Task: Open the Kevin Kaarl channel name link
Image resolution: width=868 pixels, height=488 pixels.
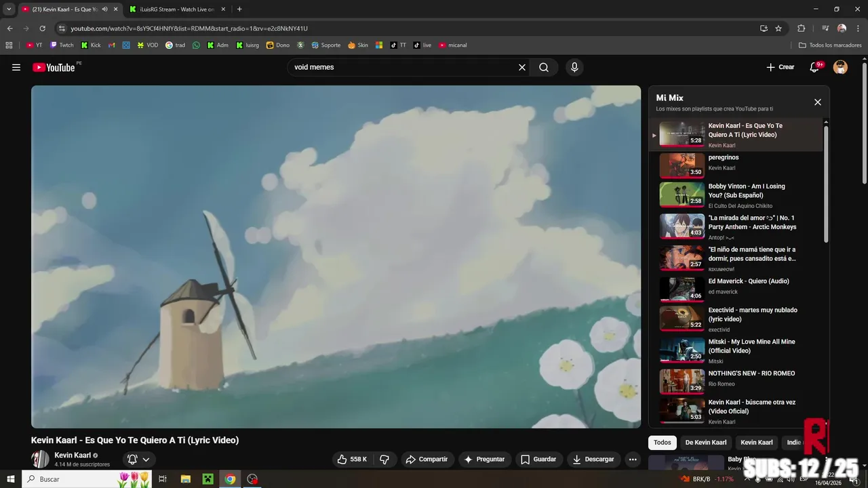Action: [x=73, y=455]
